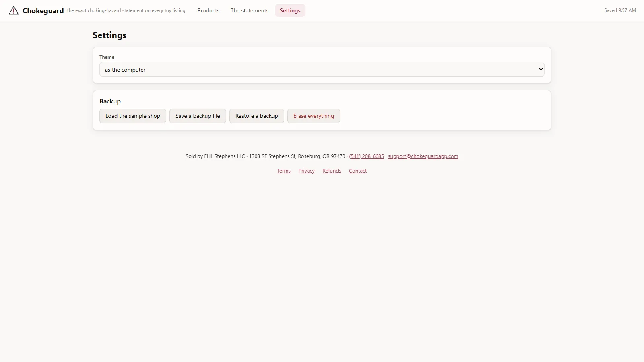Open the Theme dropdown
The height and width of the screenshot is (362, 644).
(x=322, y=70)
